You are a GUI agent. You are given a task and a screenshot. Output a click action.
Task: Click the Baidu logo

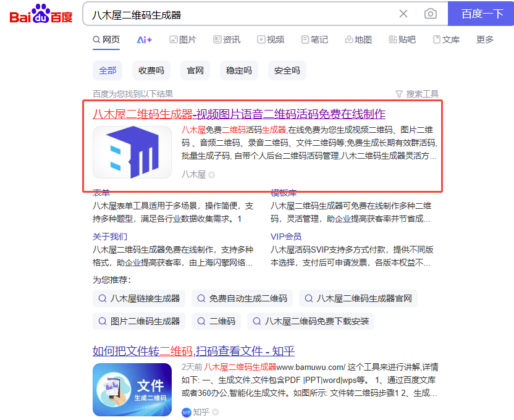tap(41, 14)
